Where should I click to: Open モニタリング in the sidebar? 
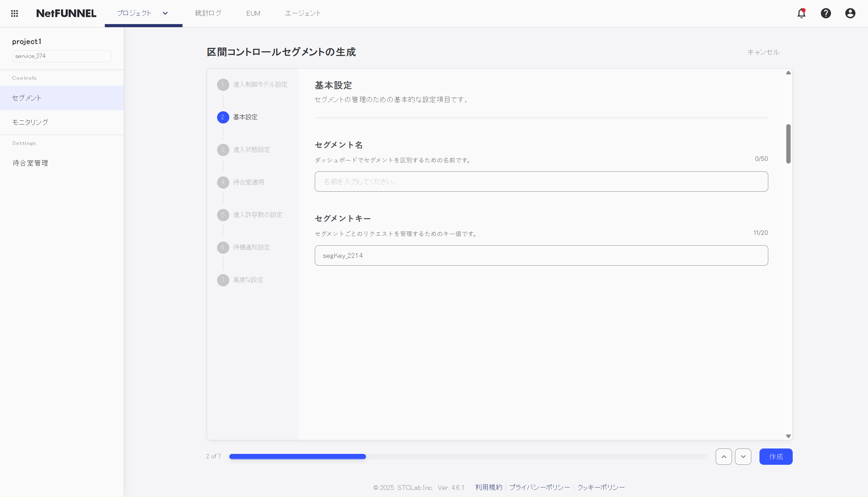click(x=30, y=122)
